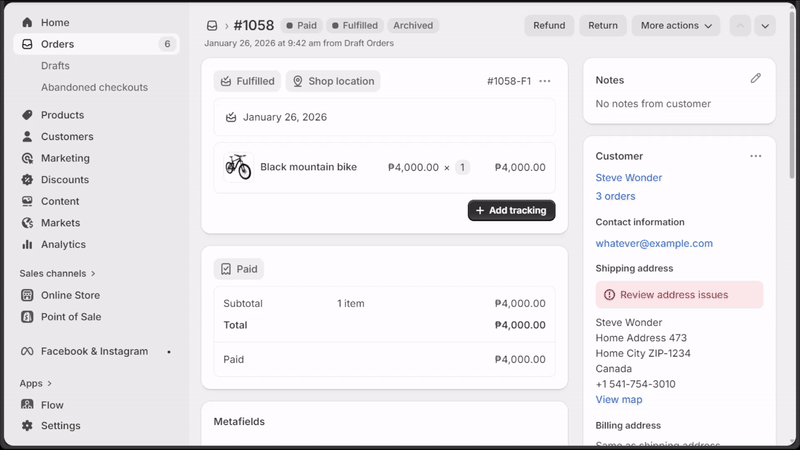Click the Flow app icon
Screen dimensions: 800x450
tap(27, 405)
